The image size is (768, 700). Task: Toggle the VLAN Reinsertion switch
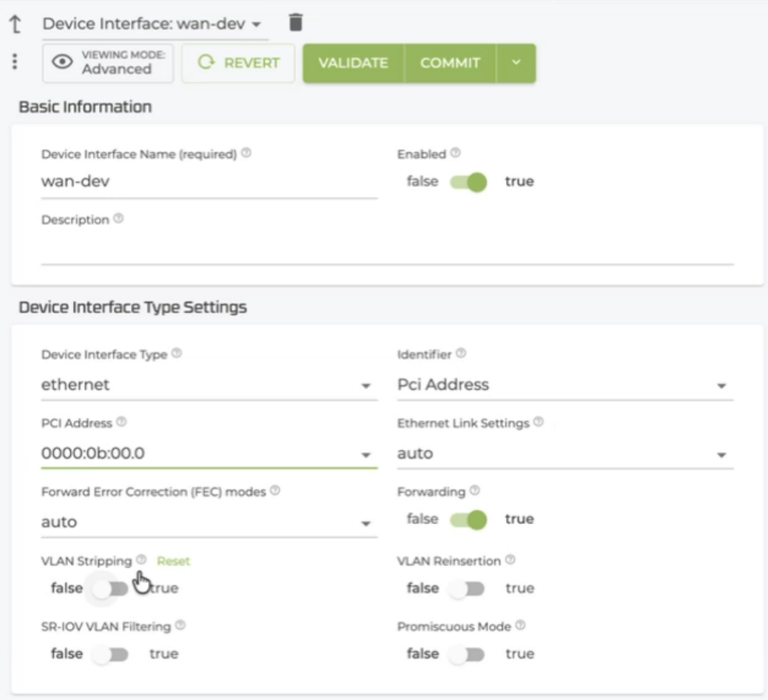pos(467,588)
